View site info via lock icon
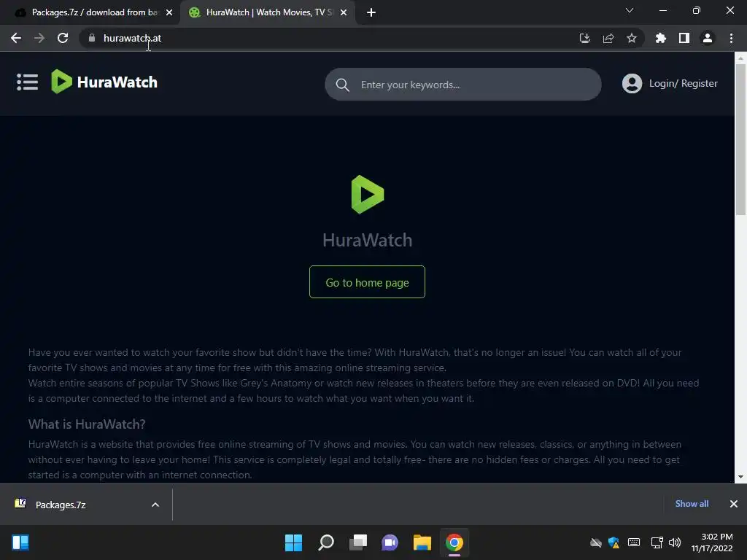Image resolution: width=747 pixels, height=560 pixels. click(92, 38)
